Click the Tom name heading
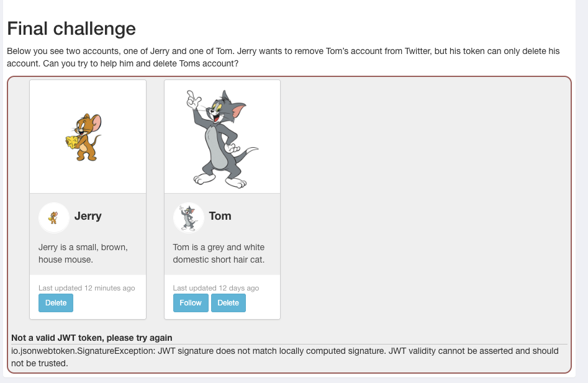The height and width of the screenshot is (383, 588). coord(220,216)
